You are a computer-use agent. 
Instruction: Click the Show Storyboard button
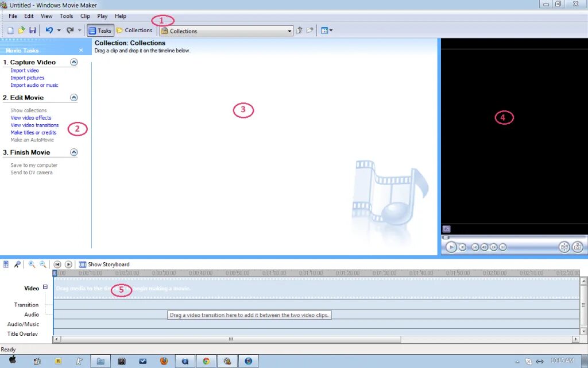pyautogui.click(x=105, y=264)
